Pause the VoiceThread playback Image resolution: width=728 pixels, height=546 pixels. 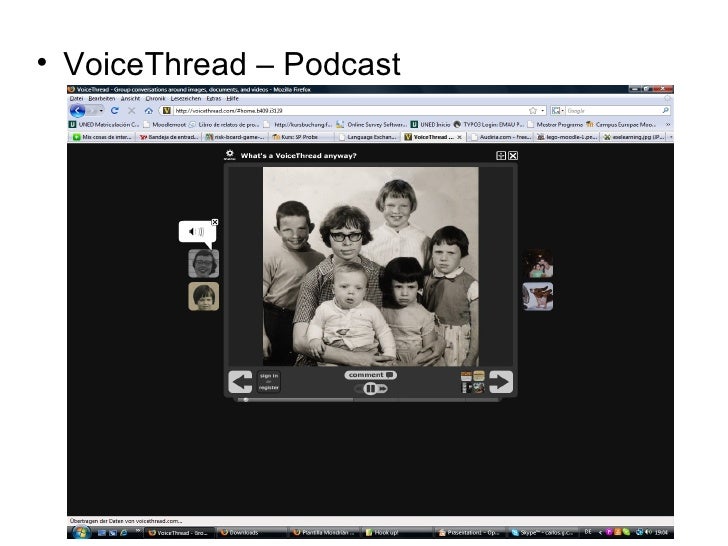click(370, 389)
